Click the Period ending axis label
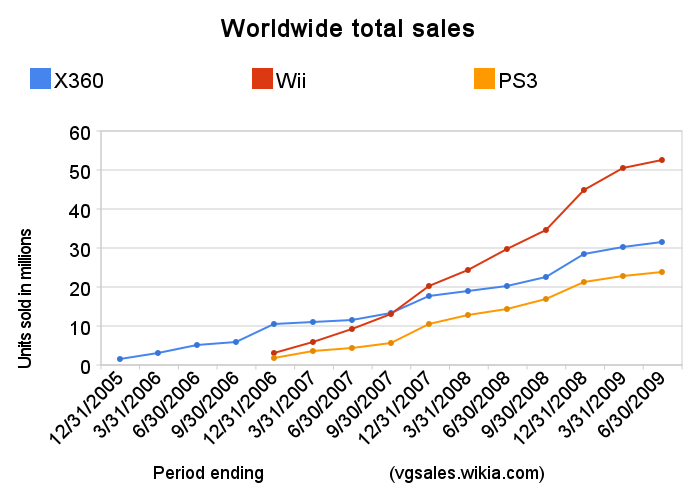 click(208, 472)
